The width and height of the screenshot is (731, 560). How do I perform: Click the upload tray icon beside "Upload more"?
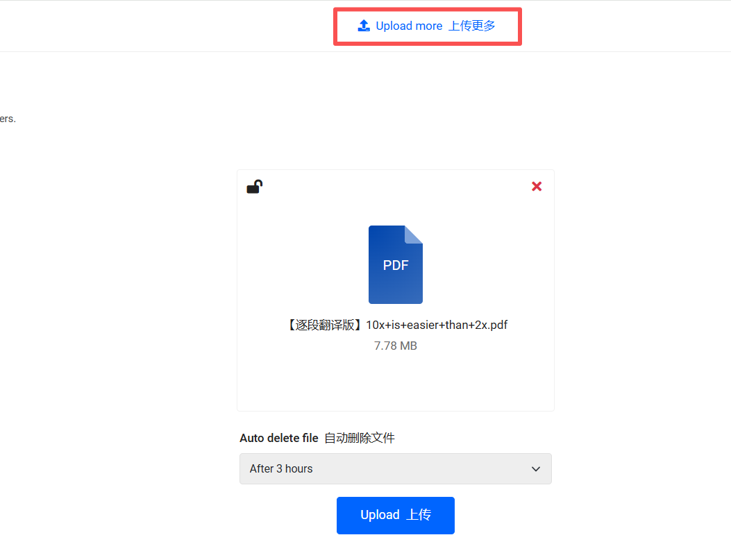tap(364, 26)
